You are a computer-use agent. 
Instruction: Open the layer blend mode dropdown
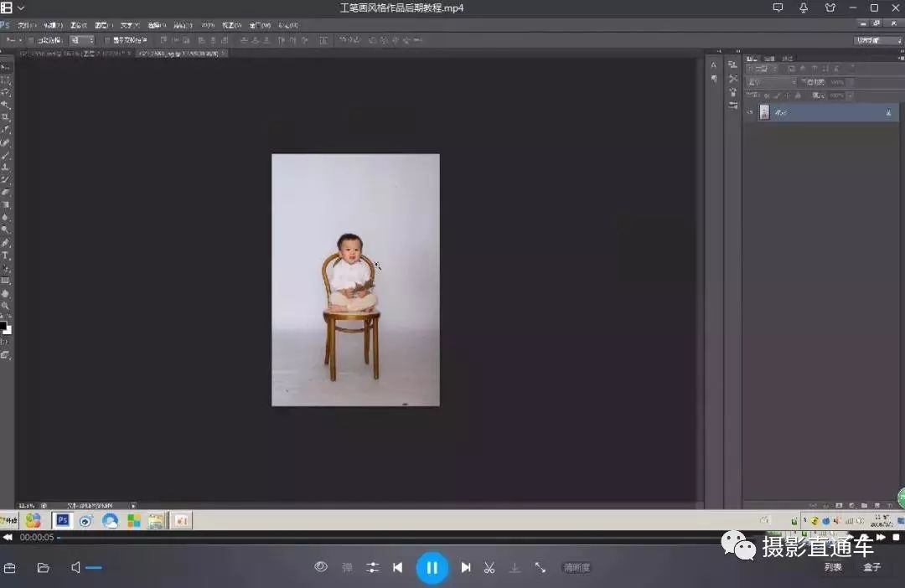tap(772, 82)
